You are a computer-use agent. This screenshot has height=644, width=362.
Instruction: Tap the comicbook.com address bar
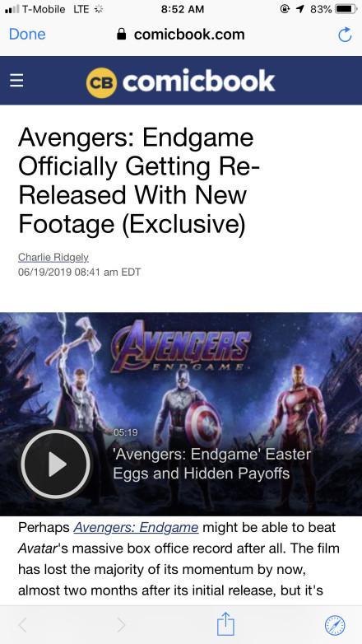pyautogui.click(x=181, y=35)
